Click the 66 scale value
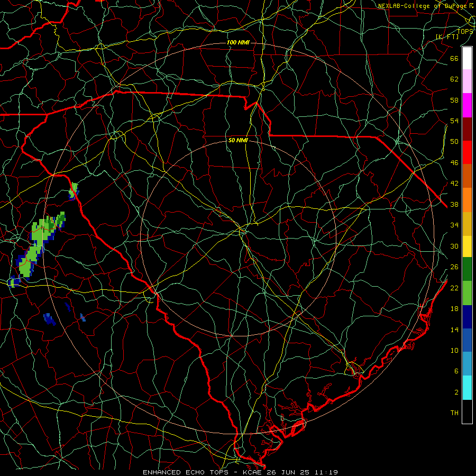 454,58
